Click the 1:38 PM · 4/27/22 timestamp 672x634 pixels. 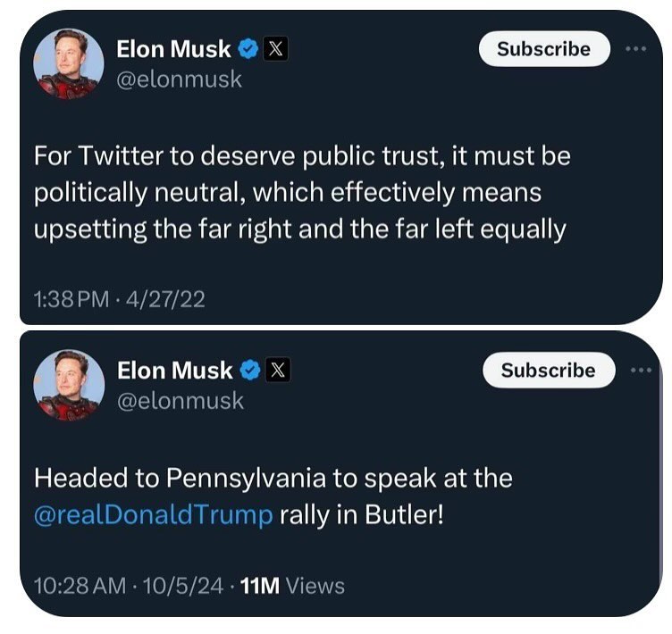[120, 299]
